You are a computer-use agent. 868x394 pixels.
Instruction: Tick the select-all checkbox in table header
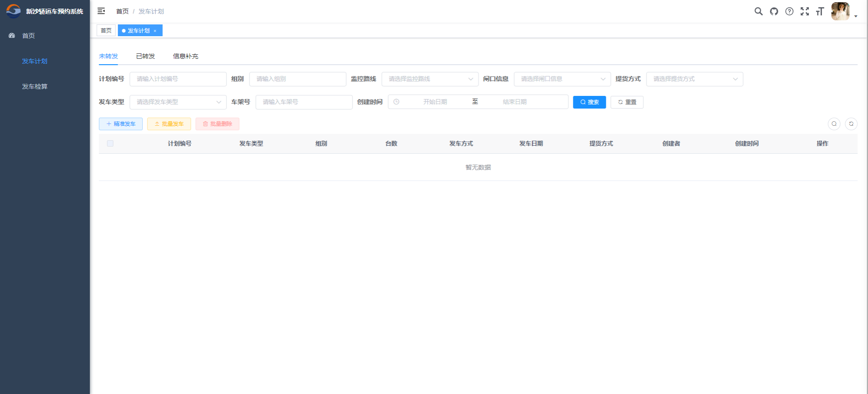(x=110, y=143)
